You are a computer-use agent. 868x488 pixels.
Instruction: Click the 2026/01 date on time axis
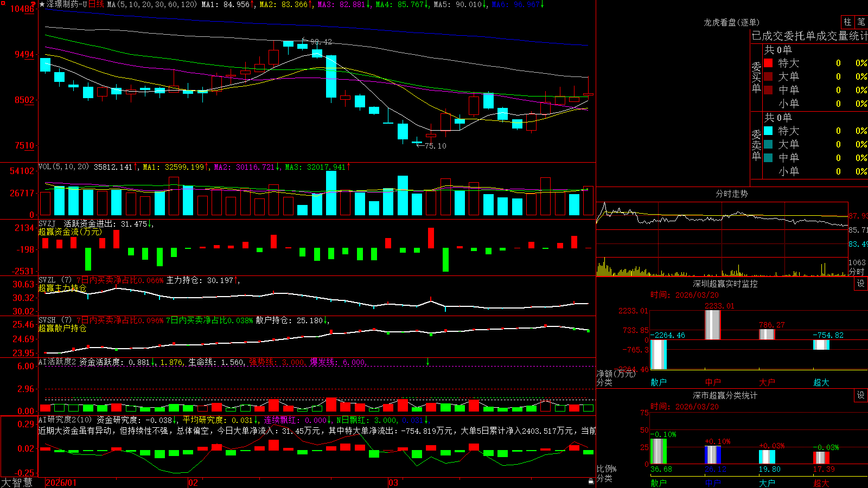pyautogui.click(x=61, y=483)
